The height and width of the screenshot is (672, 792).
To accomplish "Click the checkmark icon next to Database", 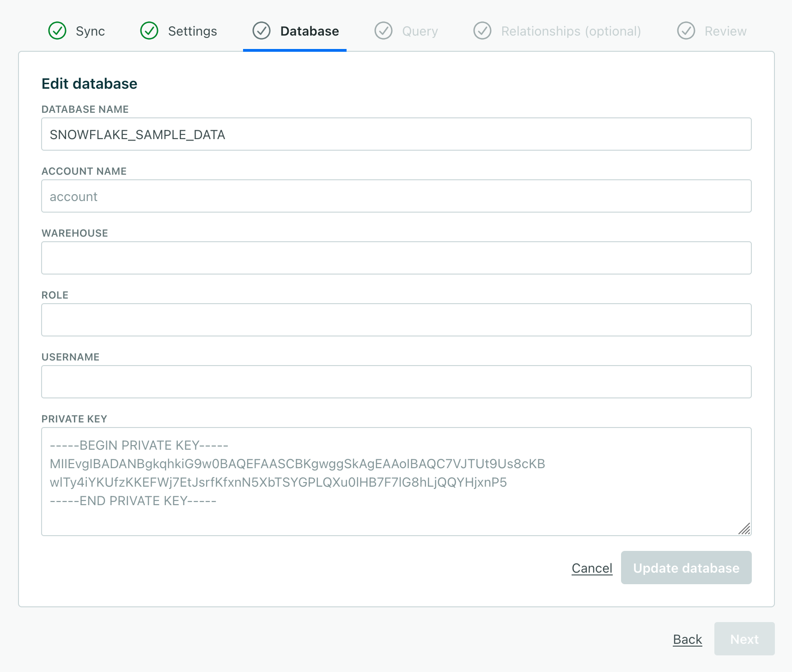I will pyautogui.click(x=262, y=31).
